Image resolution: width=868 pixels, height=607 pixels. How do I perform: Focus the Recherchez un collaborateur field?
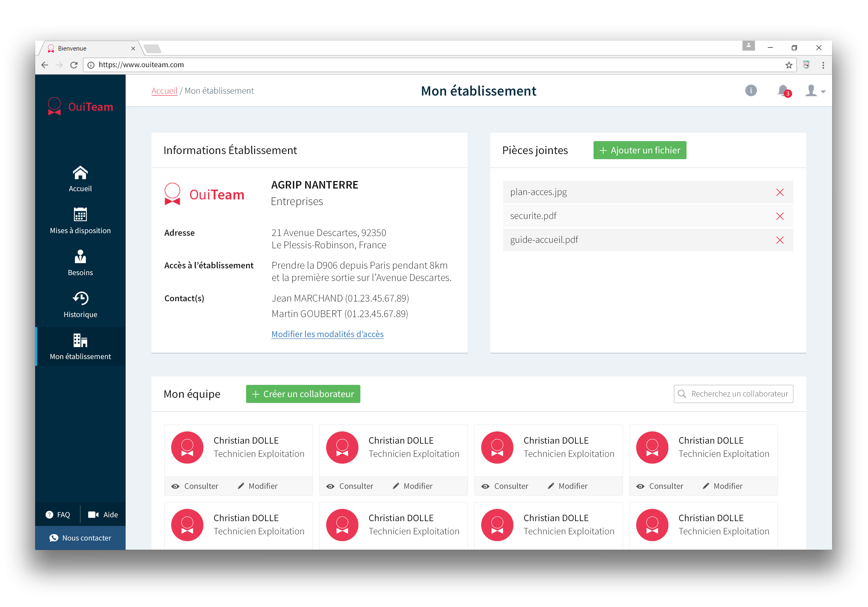tap(733, 394)
